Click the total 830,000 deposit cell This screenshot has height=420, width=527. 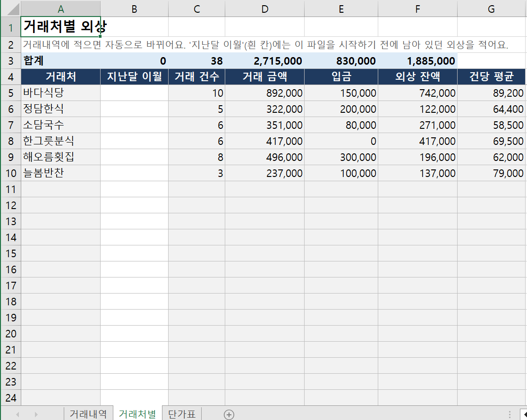click(341, 61)
